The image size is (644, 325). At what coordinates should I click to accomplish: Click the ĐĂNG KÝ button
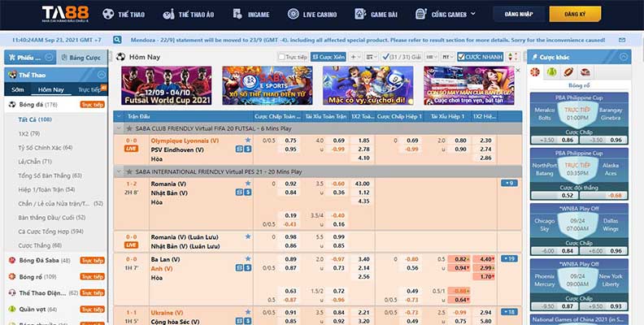click(x=575, y=14)
